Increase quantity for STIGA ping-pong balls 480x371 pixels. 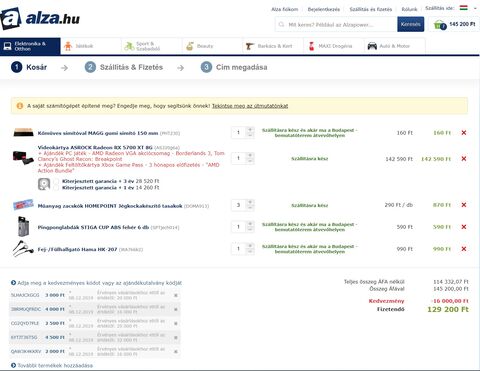pos(250,224)
